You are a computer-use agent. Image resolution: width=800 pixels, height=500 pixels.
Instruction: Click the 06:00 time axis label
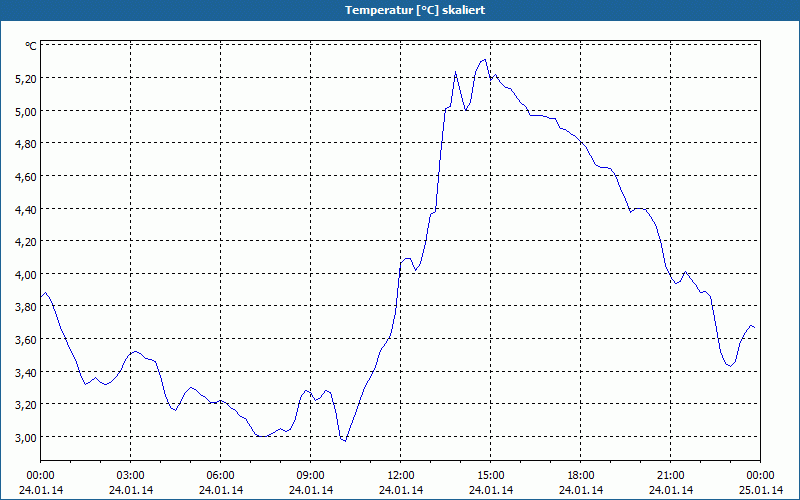220,476
